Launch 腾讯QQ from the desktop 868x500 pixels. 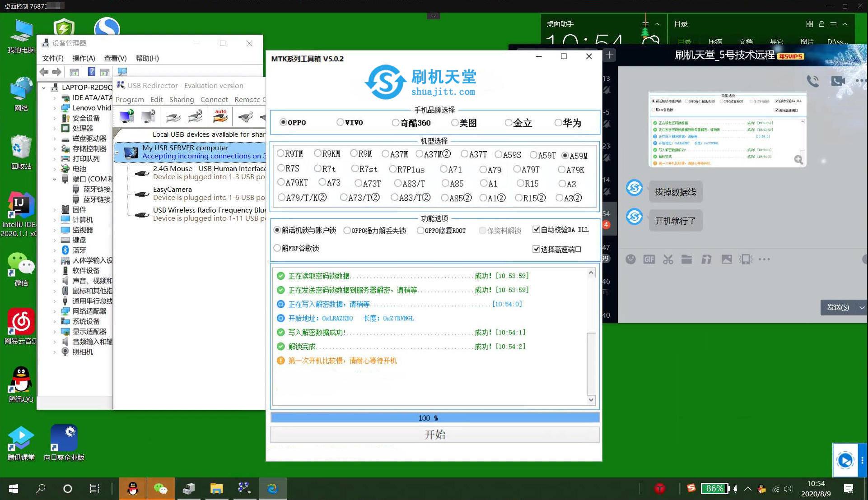coord(21,384)
